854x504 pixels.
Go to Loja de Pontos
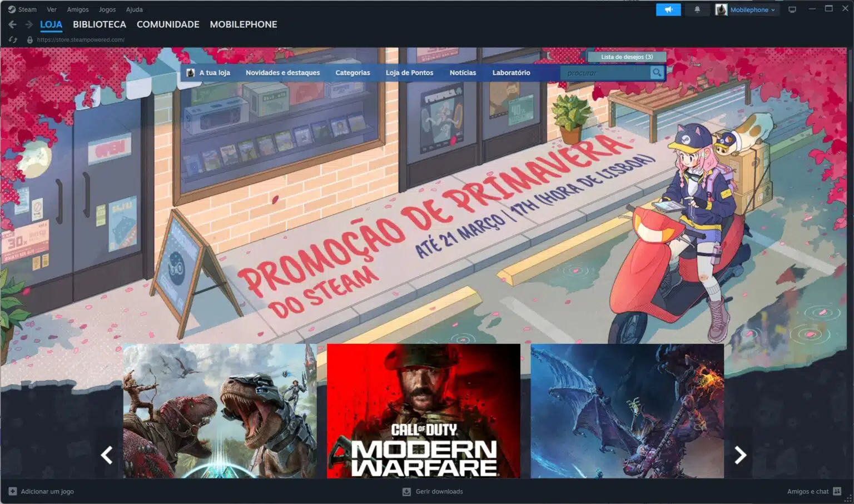click(409, 73)
